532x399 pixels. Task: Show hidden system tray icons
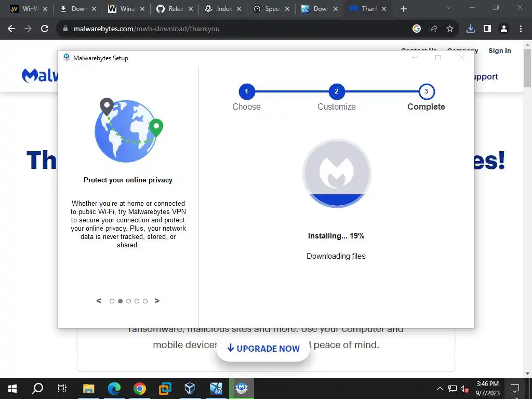(x=440, y=389)
